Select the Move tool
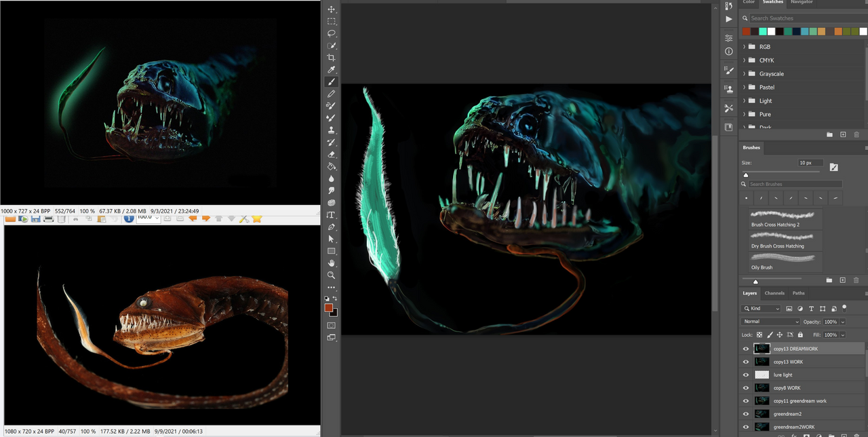 tap(332, 9)
